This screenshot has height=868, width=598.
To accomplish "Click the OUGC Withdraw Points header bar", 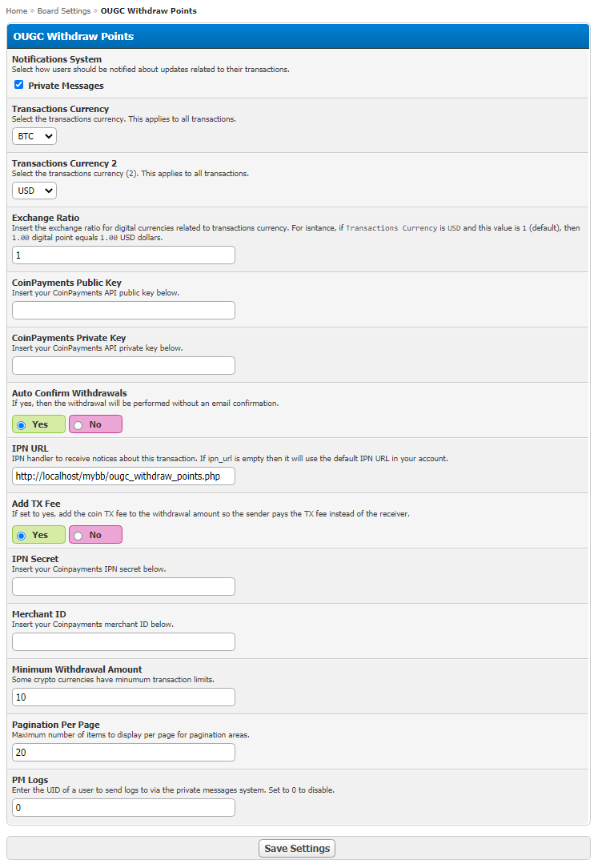I will coord(298,37).
